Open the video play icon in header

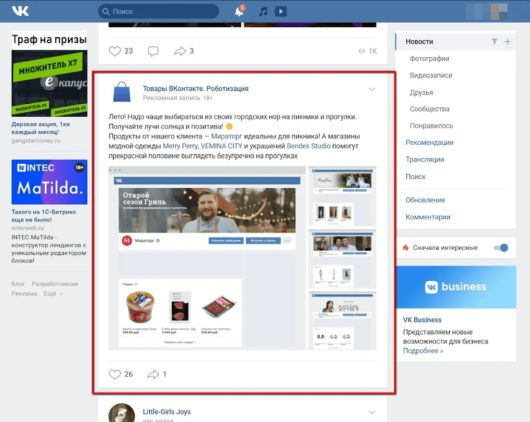[x=281, y=11]
